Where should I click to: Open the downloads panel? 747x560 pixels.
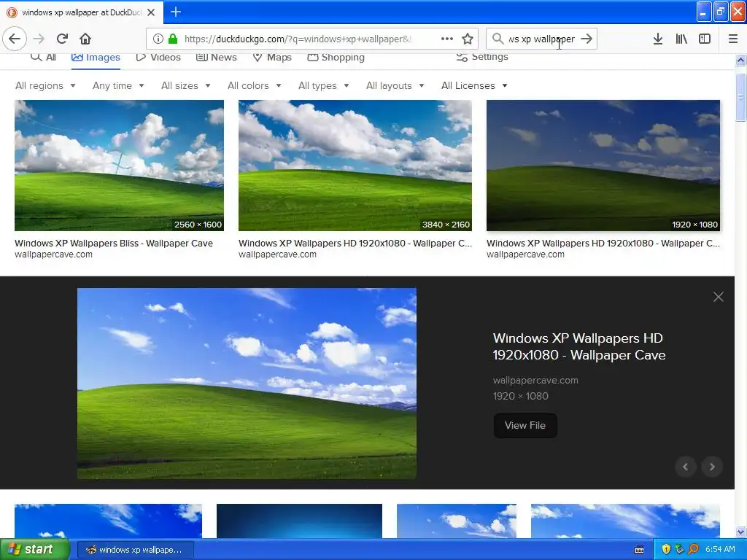tap(658, 39)
